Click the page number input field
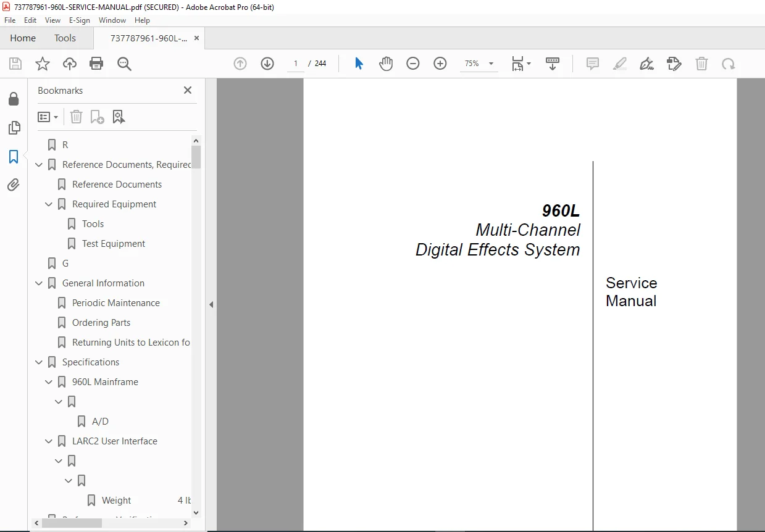765x532 pixels. (x=296, y=64)
